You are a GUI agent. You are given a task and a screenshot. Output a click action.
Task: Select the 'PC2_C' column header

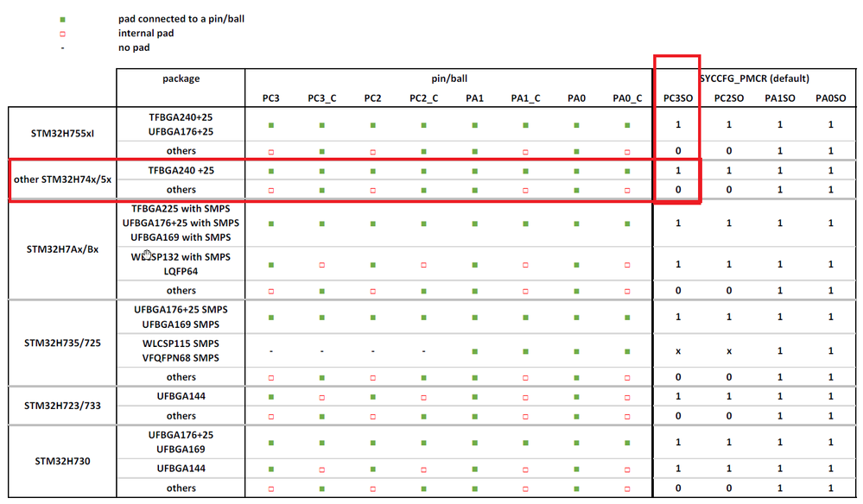[424, 98]
